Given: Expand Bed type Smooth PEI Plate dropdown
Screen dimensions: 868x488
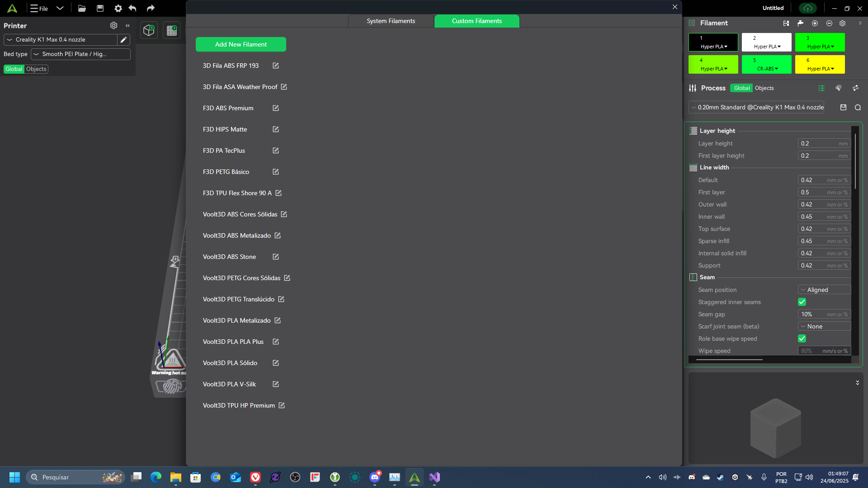Looking at the screenshot, I should point(80,54).
